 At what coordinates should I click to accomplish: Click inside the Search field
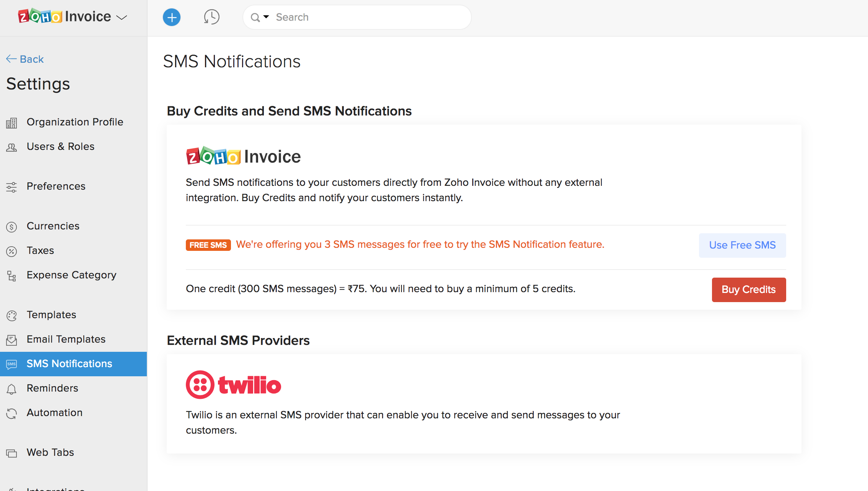(356, 17)
